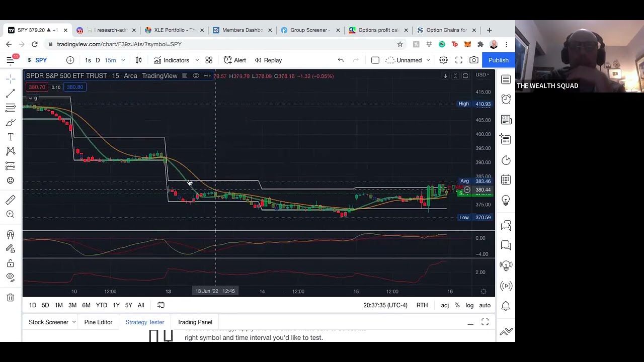Toggle log scale

tap(469, 305)
